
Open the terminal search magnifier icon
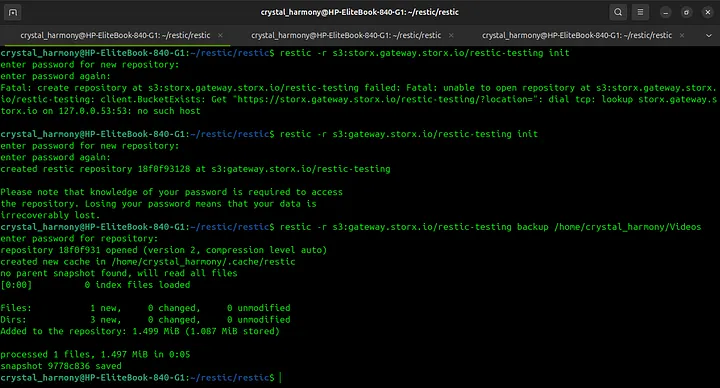pyautogui.click(x=618, y=12)
